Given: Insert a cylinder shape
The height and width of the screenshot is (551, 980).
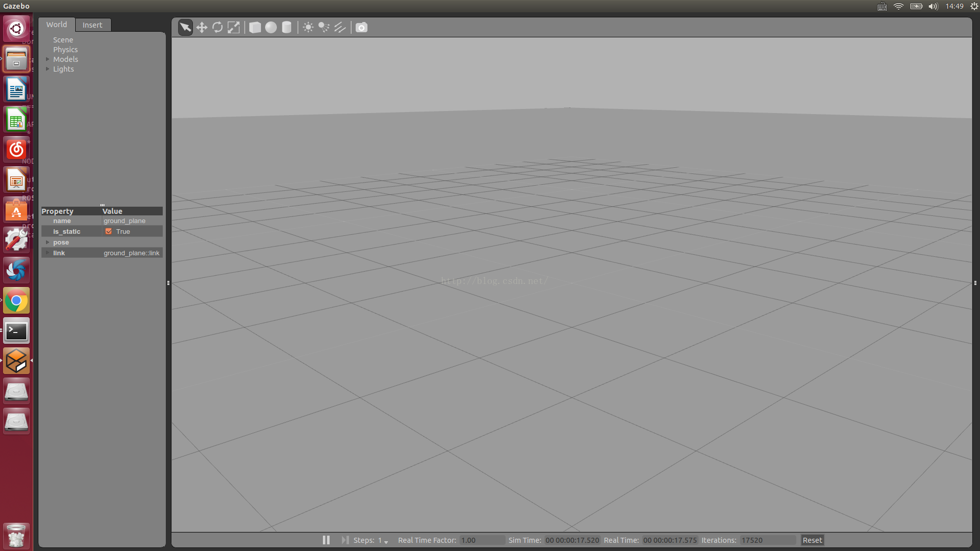Looking at the screenshot, I should coord(287,27).
